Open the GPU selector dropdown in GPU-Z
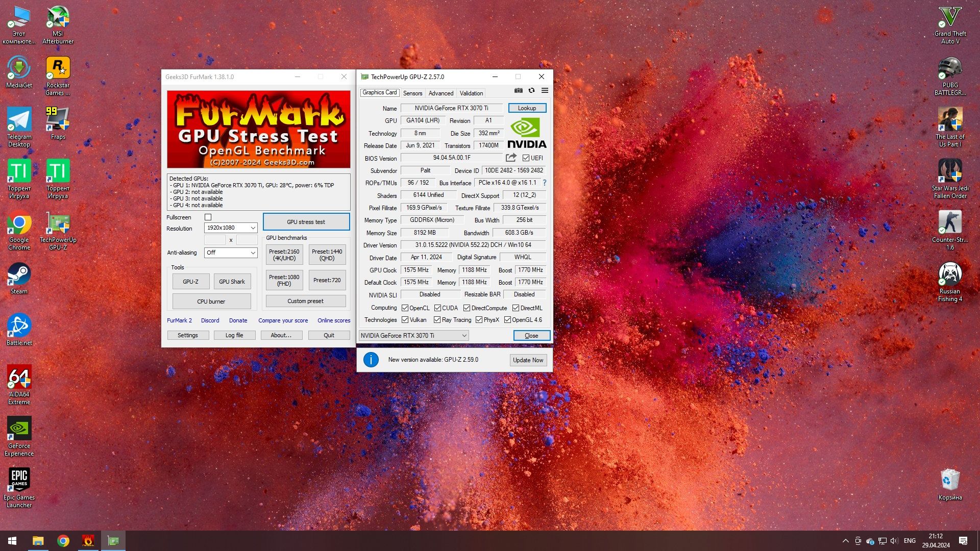This screenshot has width=980, height=551. click(x=413, y=336)
